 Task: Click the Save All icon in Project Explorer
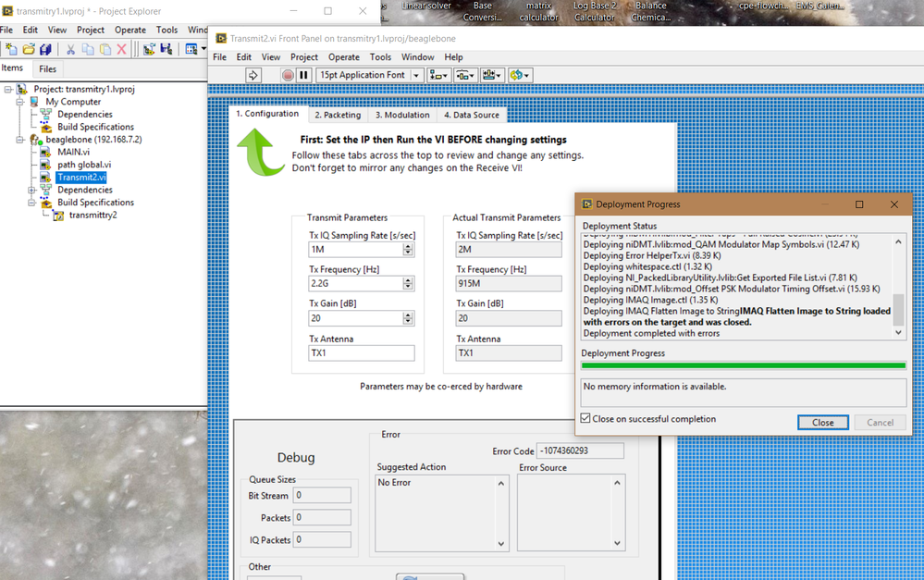[45, 49]
